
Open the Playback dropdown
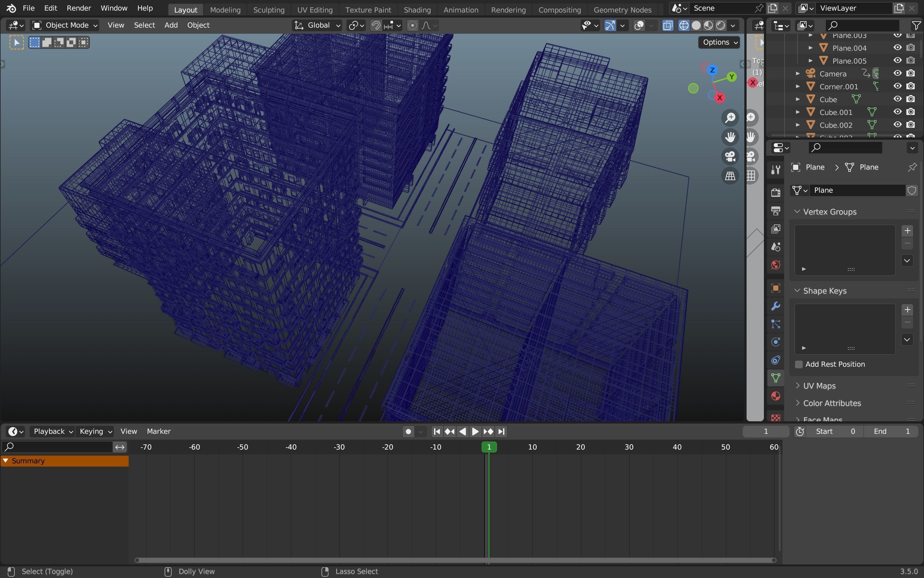point(52,431)
